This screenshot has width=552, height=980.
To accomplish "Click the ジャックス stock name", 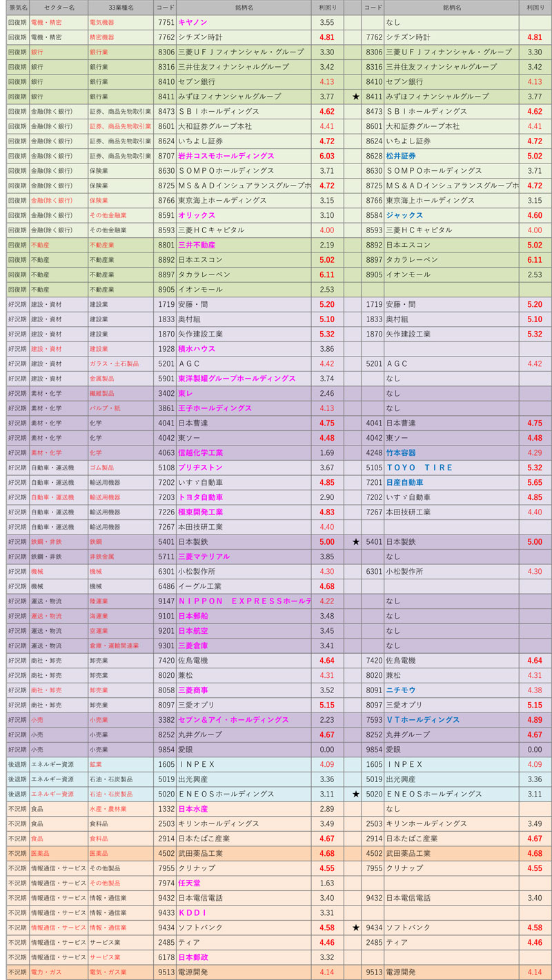I will [405, 215].
